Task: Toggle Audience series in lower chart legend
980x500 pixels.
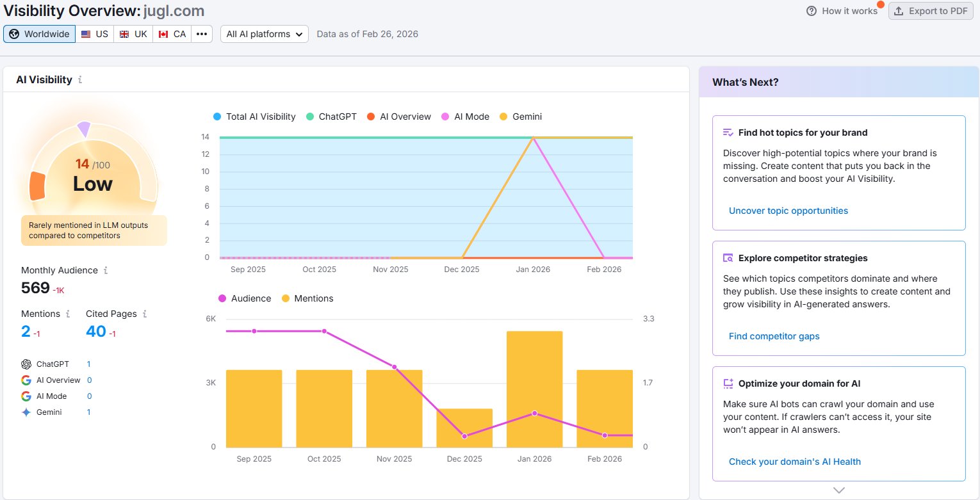Action: pos(245,298)
